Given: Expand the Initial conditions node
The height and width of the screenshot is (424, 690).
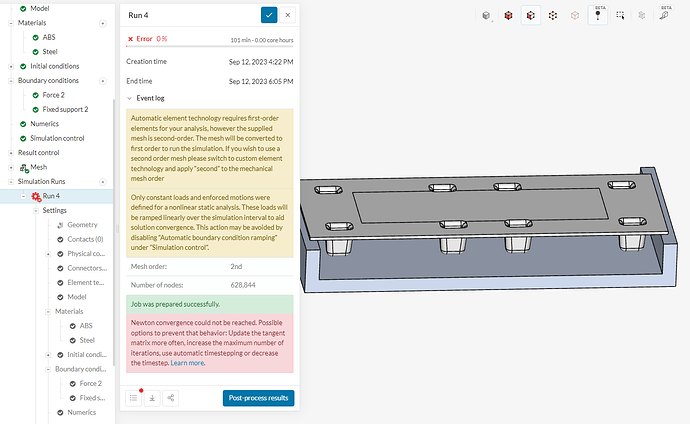Looking at the screenshot, I should tap(11, 66).
